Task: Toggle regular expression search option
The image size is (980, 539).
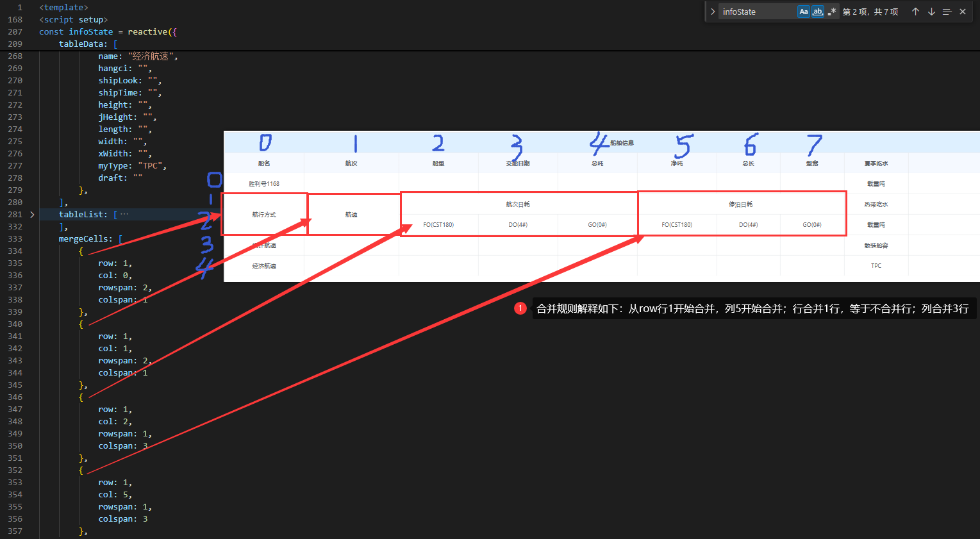Action: click(832, 12)
